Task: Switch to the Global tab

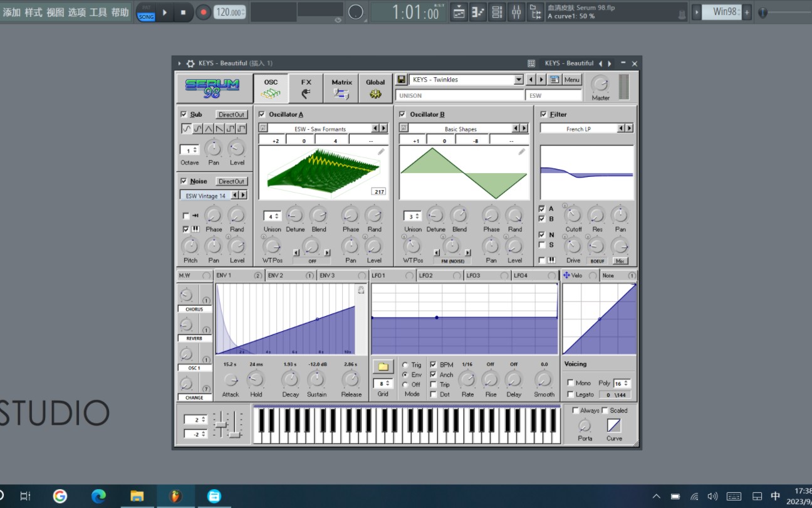Action: 375,88
